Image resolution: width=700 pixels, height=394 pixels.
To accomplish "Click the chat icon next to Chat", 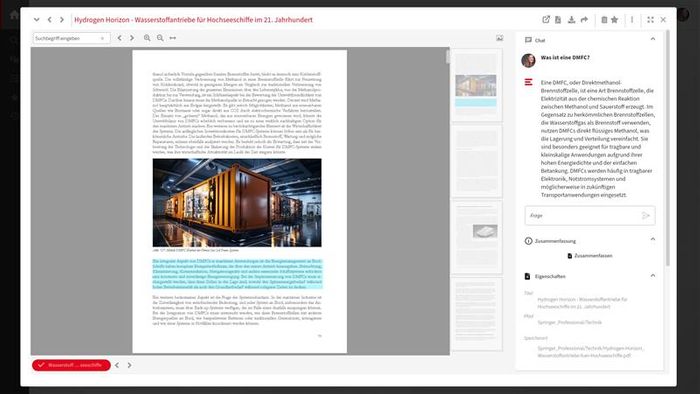I will [528, 40].
